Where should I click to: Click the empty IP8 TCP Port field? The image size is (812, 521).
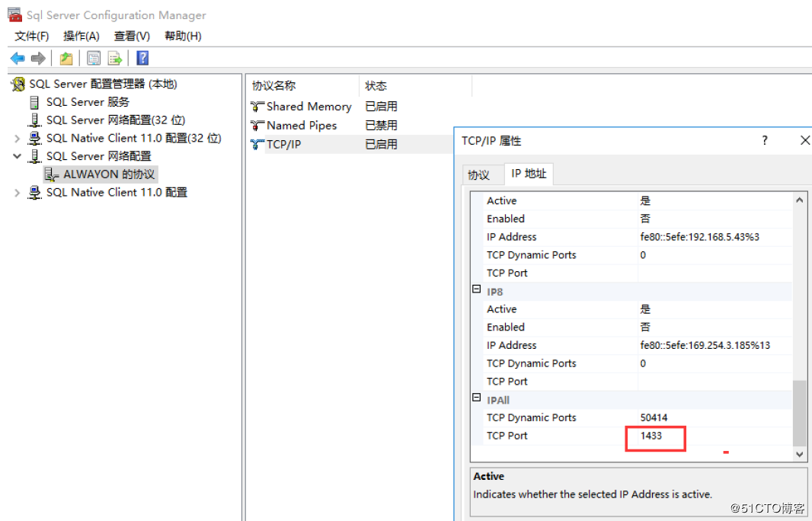(x=715, y=382)
